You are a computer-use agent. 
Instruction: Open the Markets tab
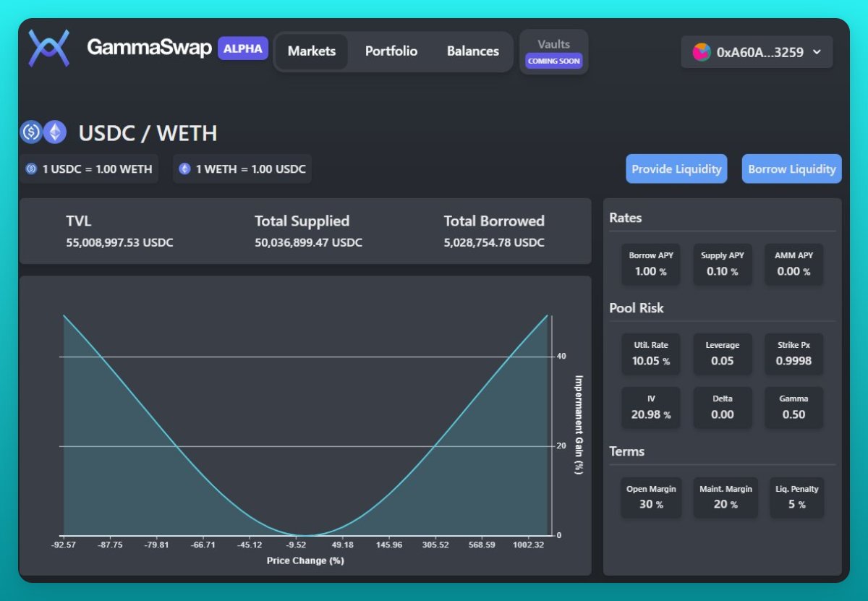tap(312, 51)
